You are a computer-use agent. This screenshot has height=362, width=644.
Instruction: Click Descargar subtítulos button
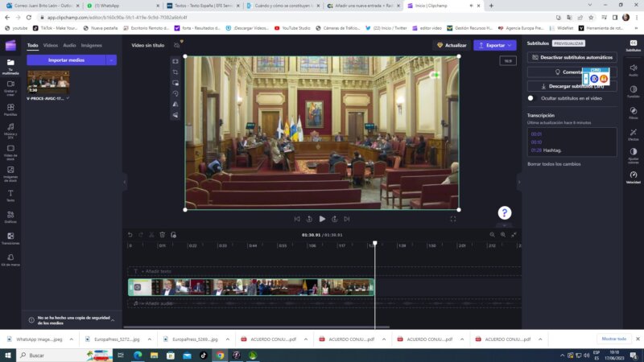point(572,86)
